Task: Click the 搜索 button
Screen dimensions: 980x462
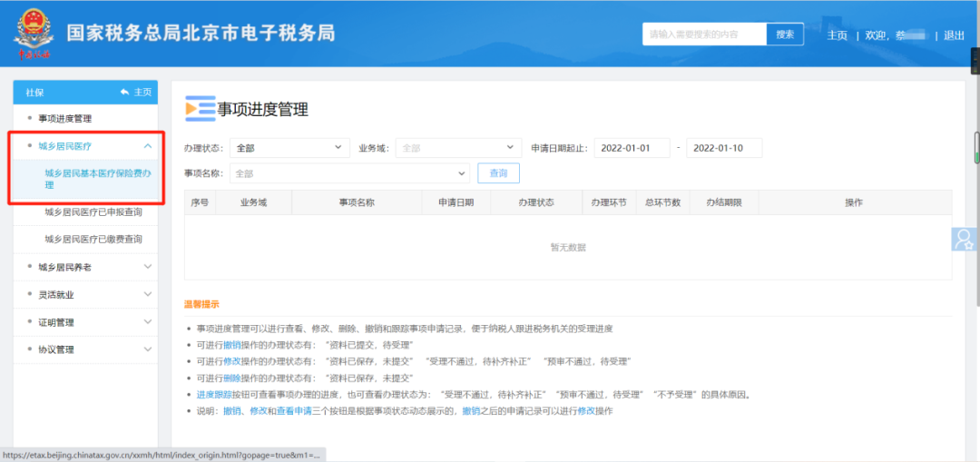Action: [x=785, y=34]
